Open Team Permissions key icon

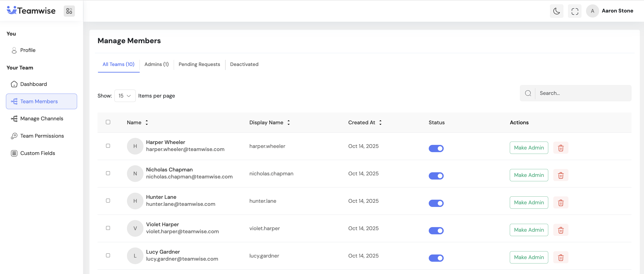tap(14, 136)
